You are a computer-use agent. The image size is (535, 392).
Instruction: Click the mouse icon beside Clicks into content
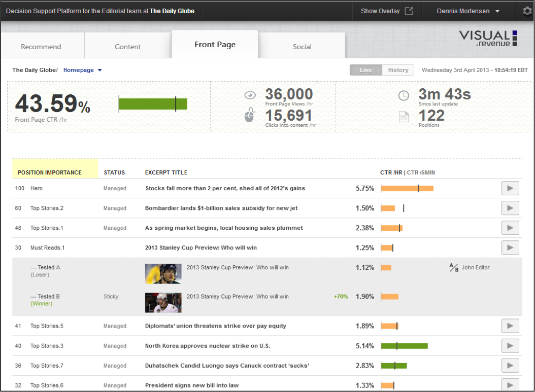tap(250, 115)
